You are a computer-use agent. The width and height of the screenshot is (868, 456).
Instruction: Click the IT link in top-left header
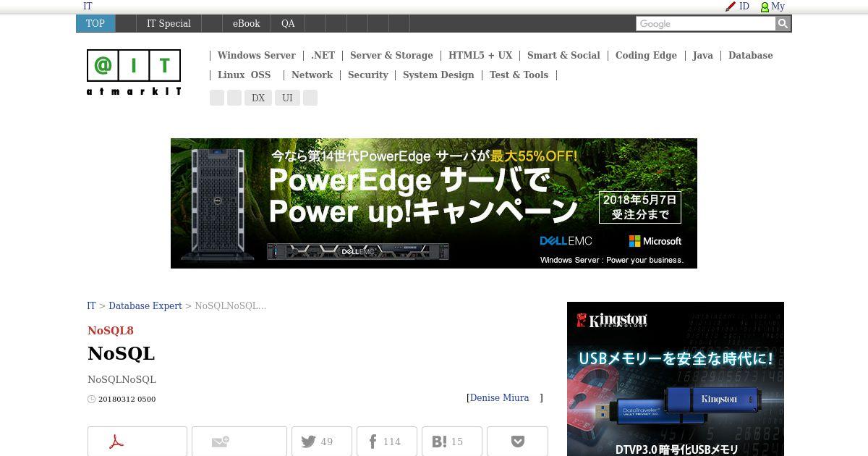tap(88, 6)
